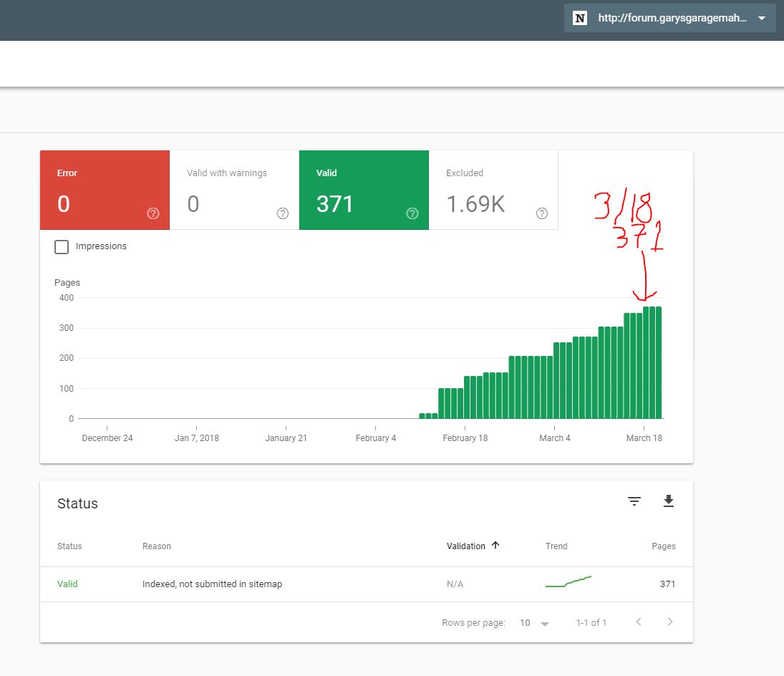Open the property selector dropdown
This screenshot has height=676, width=784.
(762, 19)
